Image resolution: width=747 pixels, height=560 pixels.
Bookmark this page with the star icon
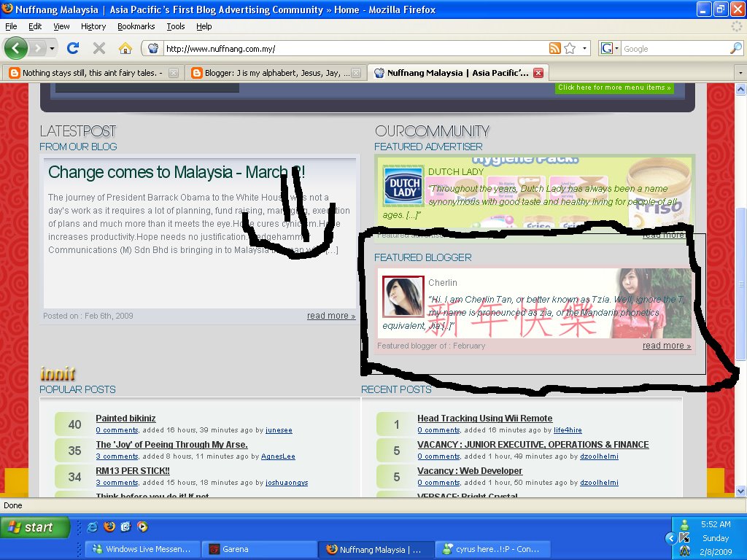pos(570,48)
